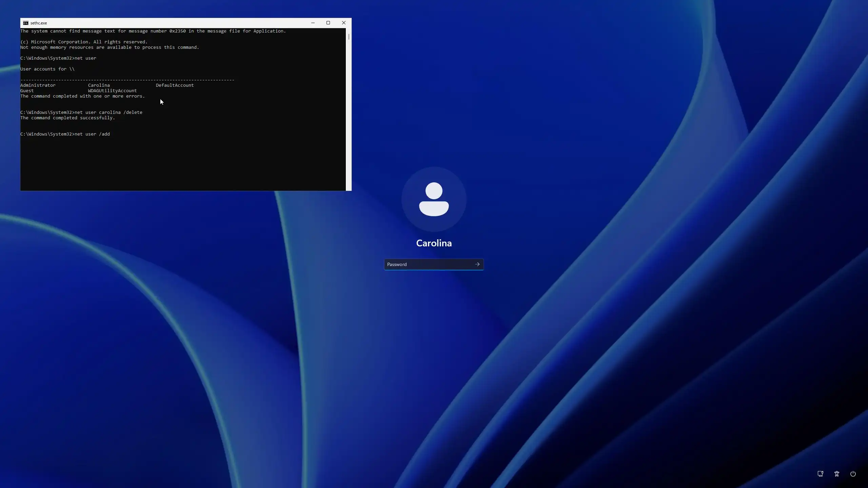Click the 'net user carolina /delete' line
The height and width of the screenshot is (488, 868).
pos(108,113)
